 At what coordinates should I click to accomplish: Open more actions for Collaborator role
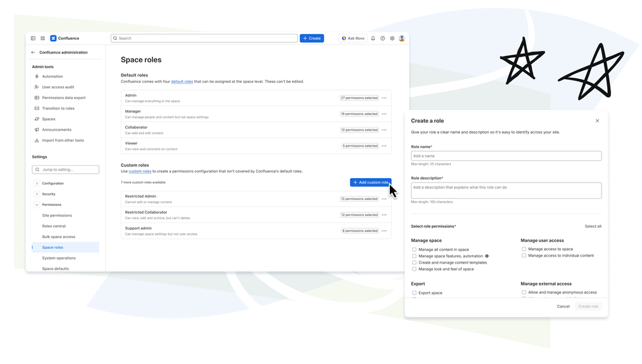click(384, 130)
